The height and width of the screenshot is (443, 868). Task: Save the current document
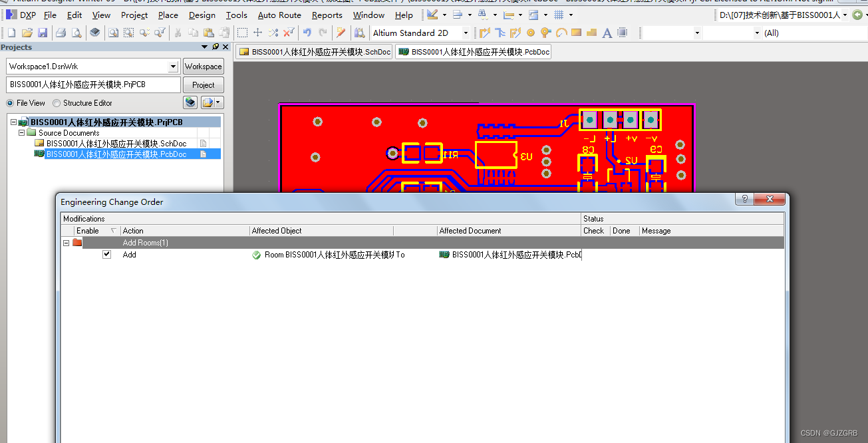click(43, 33)
